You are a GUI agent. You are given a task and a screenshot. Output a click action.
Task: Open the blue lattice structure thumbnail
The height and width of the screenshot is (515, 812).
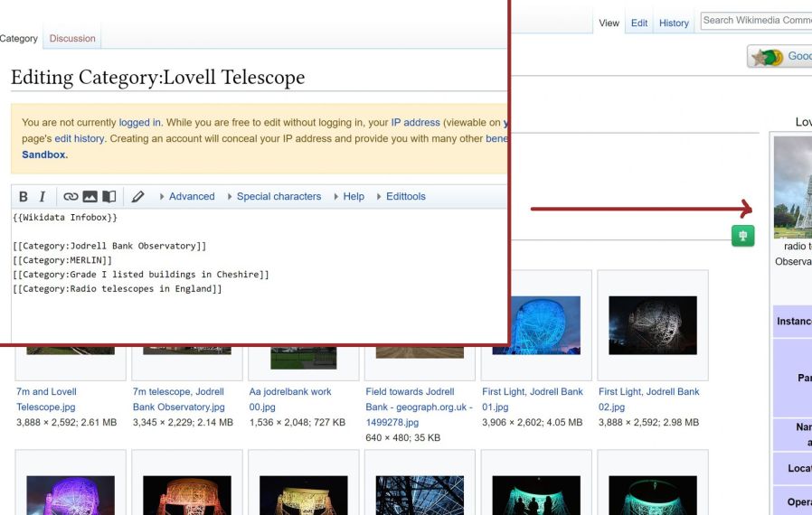tap(420, 495)
